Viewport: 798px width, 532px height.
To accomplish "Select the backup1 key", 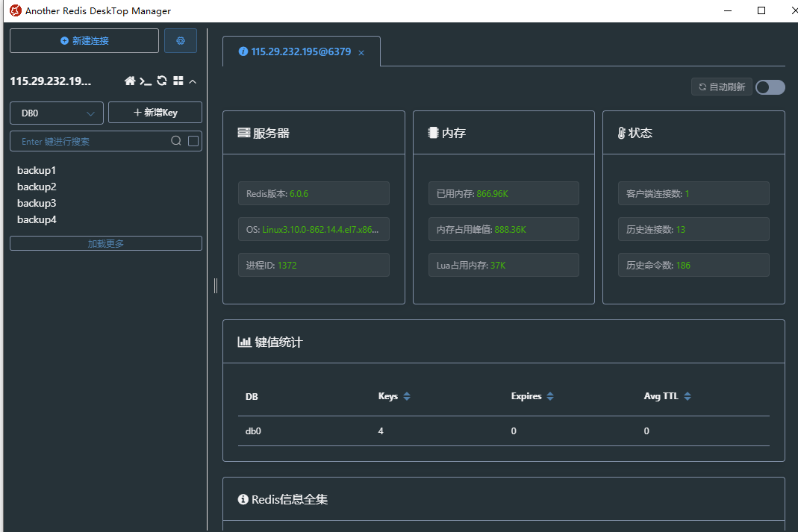I will pos(37,170).
